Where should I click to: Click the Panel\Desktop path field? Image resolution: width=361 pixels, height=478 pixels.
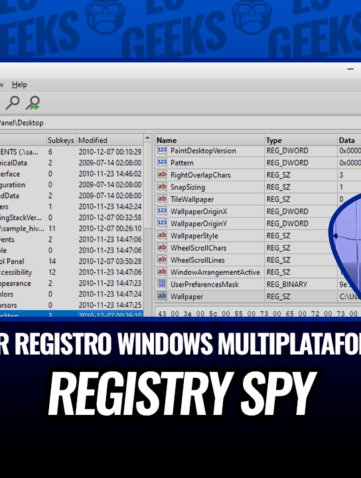[180, 123]
